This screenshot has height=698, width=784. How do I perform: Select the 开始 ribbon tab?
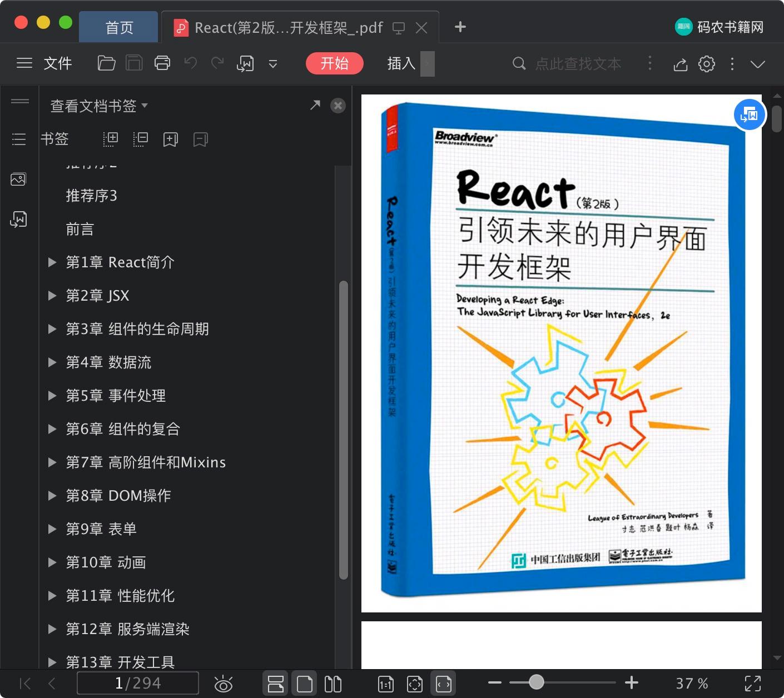334,63
